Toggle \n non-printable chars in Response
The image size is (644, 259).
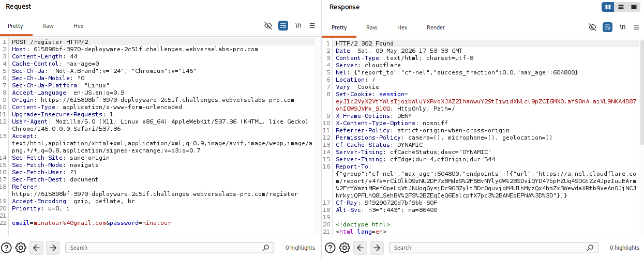point(622,27)
